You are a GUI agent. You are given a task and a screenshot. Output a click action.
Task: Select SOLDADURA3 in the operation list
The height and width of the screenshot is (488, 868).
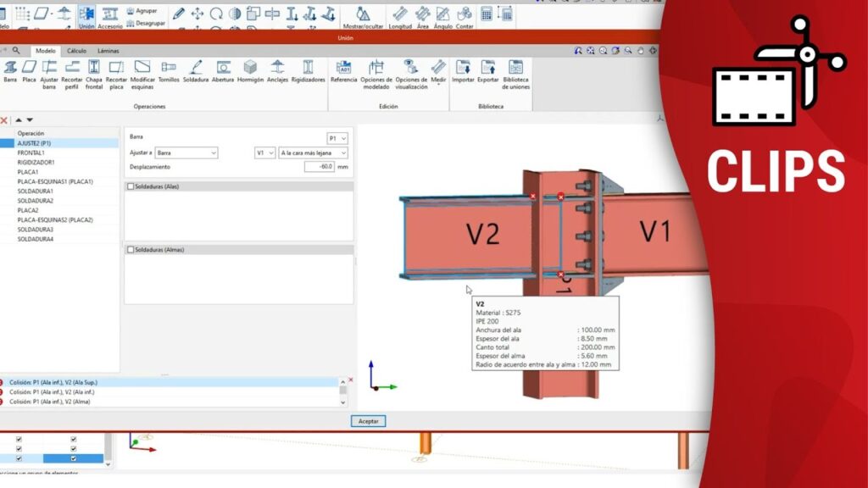pyautogui.click(x=35, y=230)
